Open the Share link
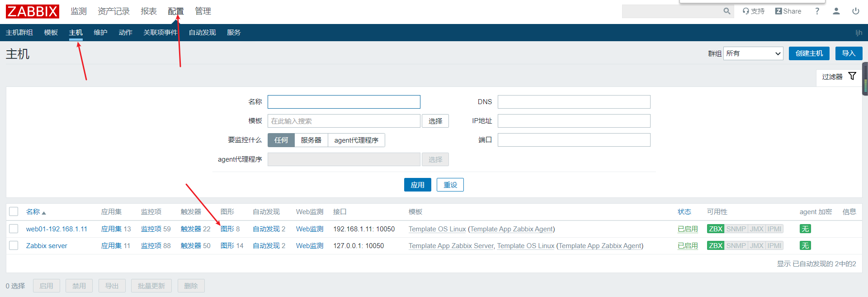Image resolution: width=868 pixels, height=297 pixels. (x=788, y=11)
